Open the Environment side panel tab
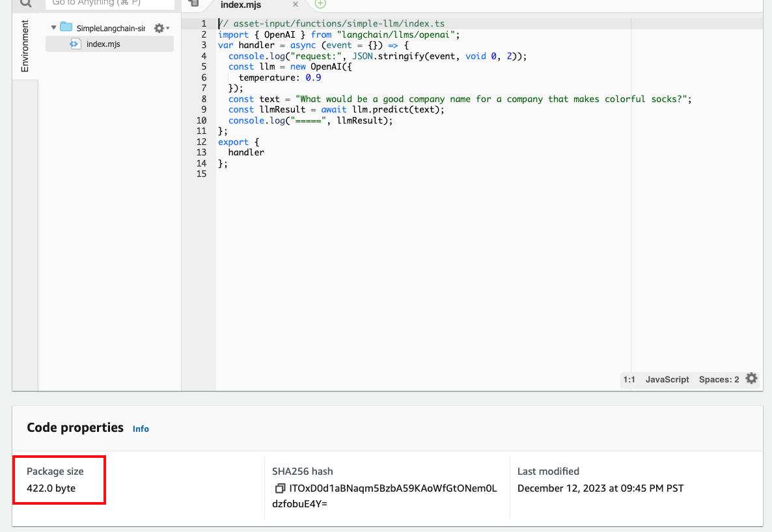 [25, 46]
